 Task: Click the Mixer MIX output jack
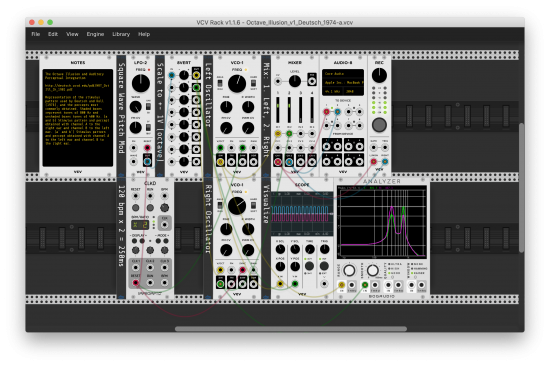coord(311,81)
